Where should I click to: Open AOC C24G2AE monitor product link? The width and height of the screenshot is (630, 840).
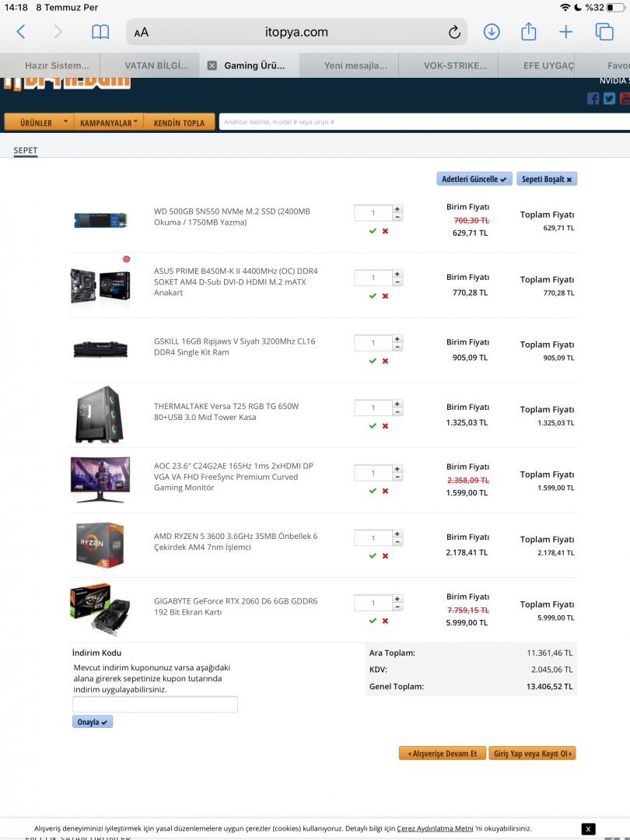click(233, 477)
